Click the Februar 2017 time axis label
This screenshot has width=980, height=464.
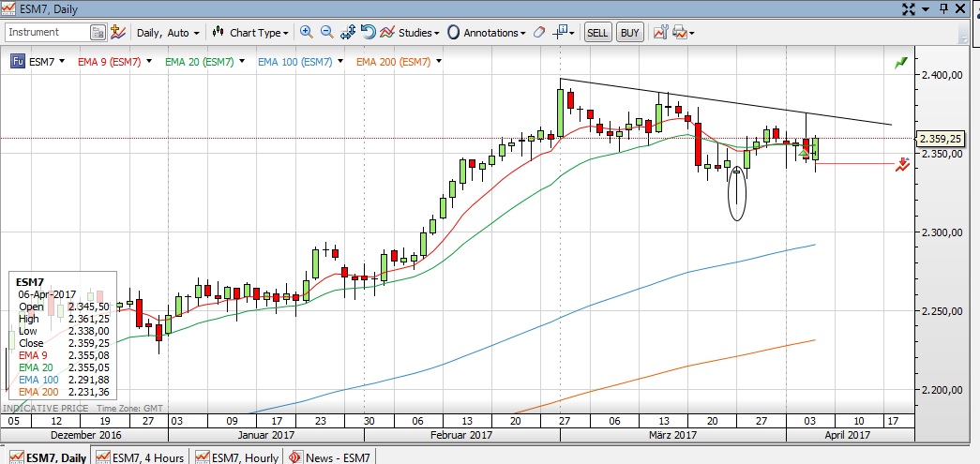461,435
